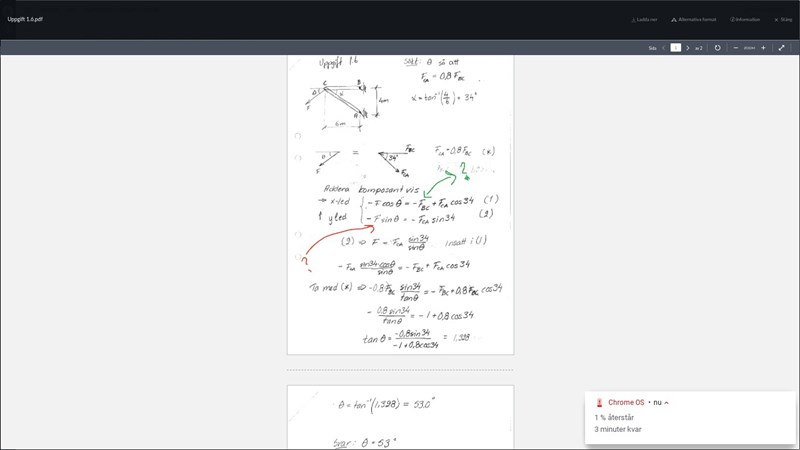Click the page number input field
This screenshot has height=450, width=800.
(x=676, y=48)
